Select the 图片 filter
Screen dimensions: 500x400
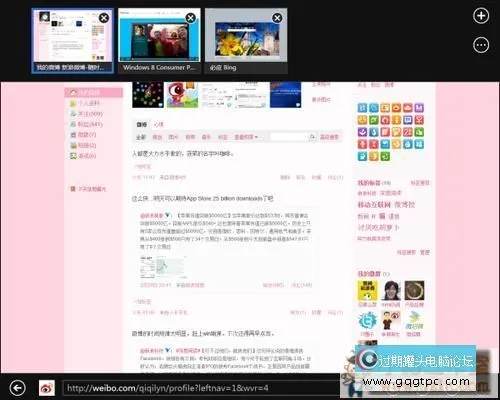pyautogui.click(x=173, y=137)
